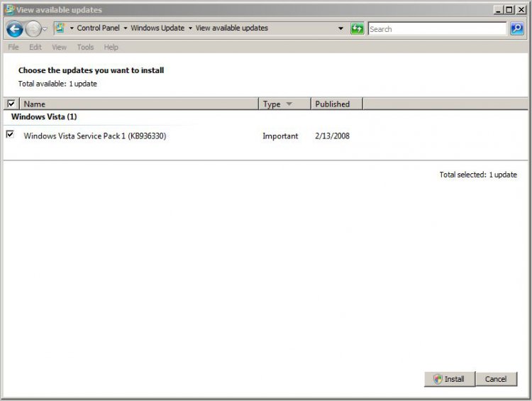Expand the arrow before Control Panel
Image resolution: width=532 pixels, height=401 pixels.
click(x=72, y=28)
